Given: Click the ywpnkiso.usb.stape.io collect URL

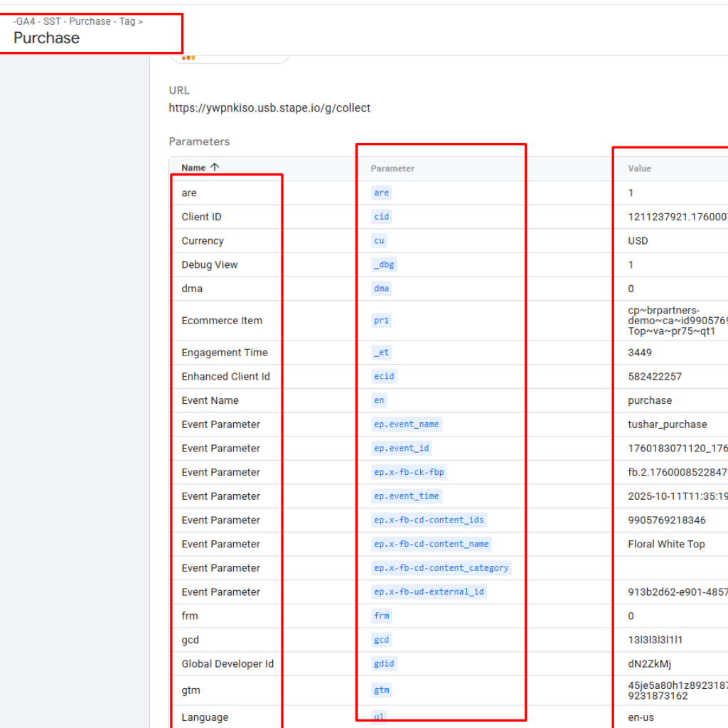Looking at the screenshot, I should tap(269, 108).
